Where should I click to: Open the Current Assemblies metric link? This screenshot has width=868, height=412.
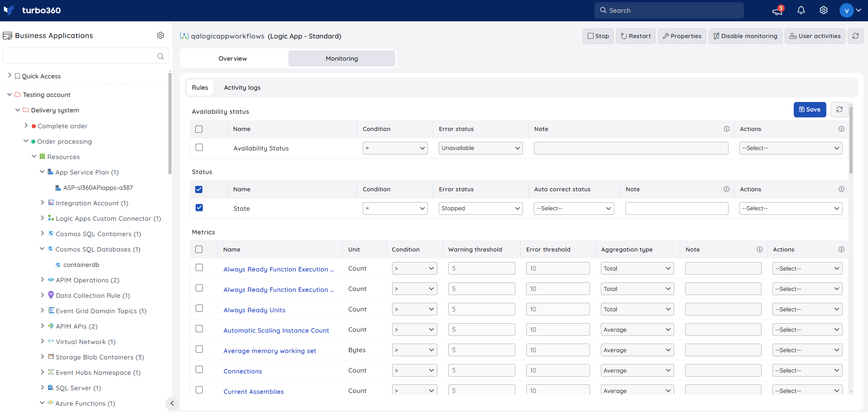coord(254,392)
